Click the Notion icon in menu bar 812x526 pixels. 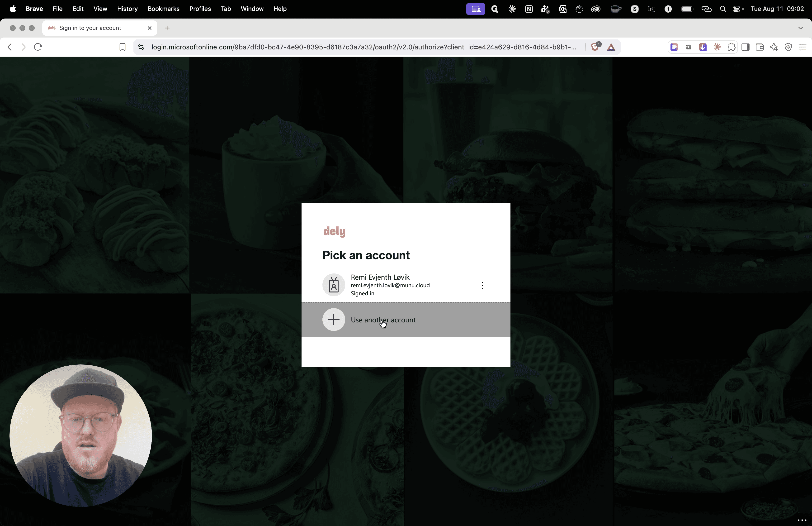point(529,9)
